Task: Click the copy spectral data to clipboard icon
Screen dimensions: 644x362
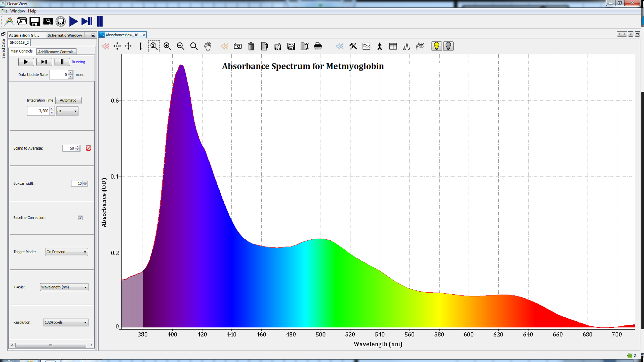Action: click(x=264, y=46)
